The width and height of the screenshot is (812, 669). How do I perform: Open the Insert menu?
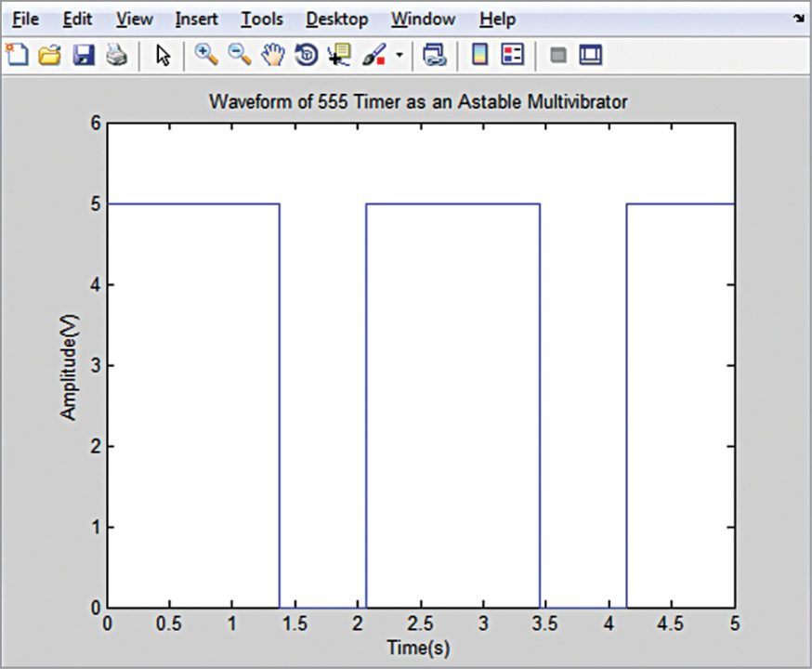pyautogui.click(x=196, y=19)
